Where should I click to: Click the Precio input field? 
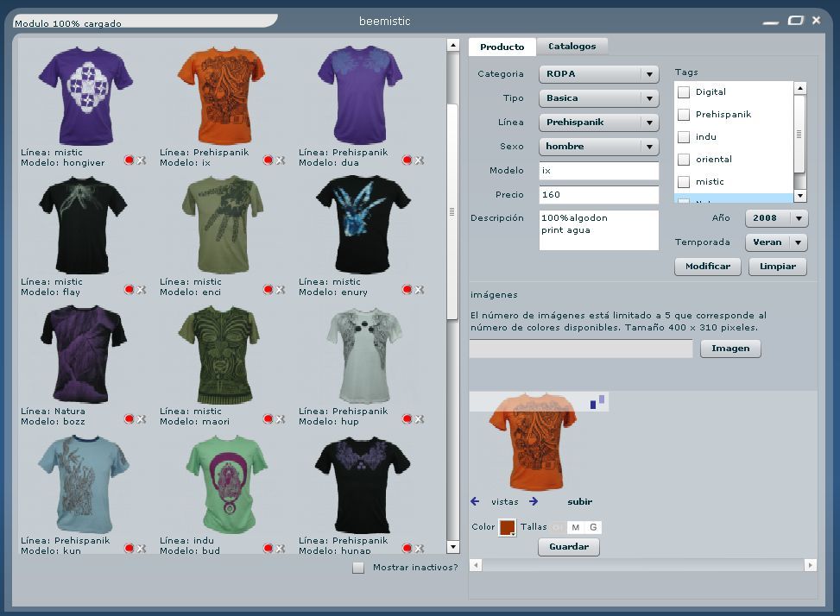[x=599, y=195]
